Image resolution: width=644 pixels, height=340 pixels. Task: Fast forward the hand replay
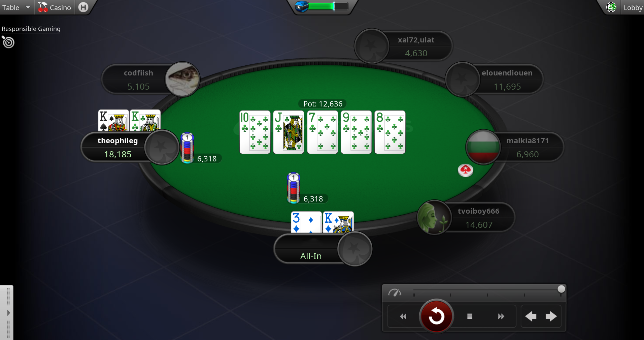point(501,316)
